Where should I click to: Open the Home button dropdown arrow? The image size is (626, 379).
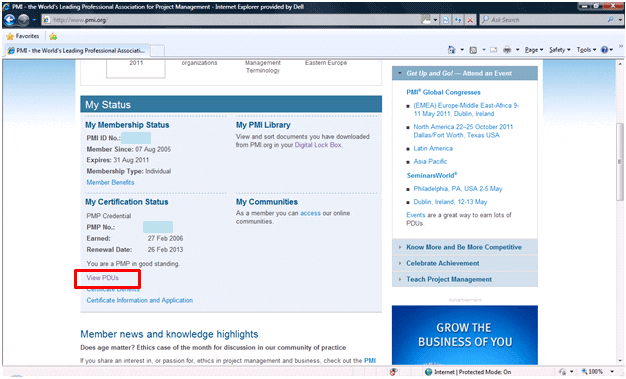(x=462, y=50)
